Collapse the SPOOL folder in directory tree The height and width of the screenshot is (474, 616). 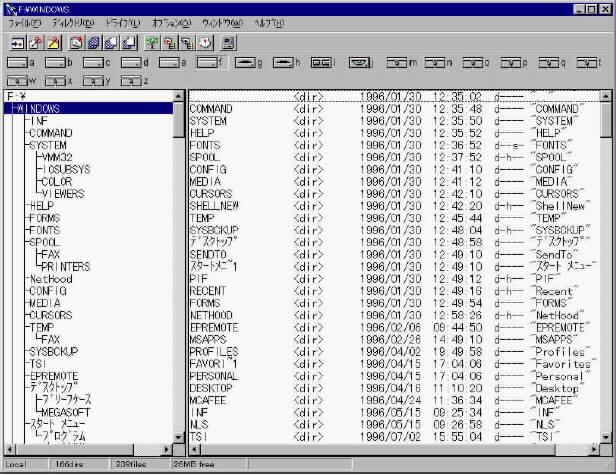pyautogui.click(x=43, y=242)
